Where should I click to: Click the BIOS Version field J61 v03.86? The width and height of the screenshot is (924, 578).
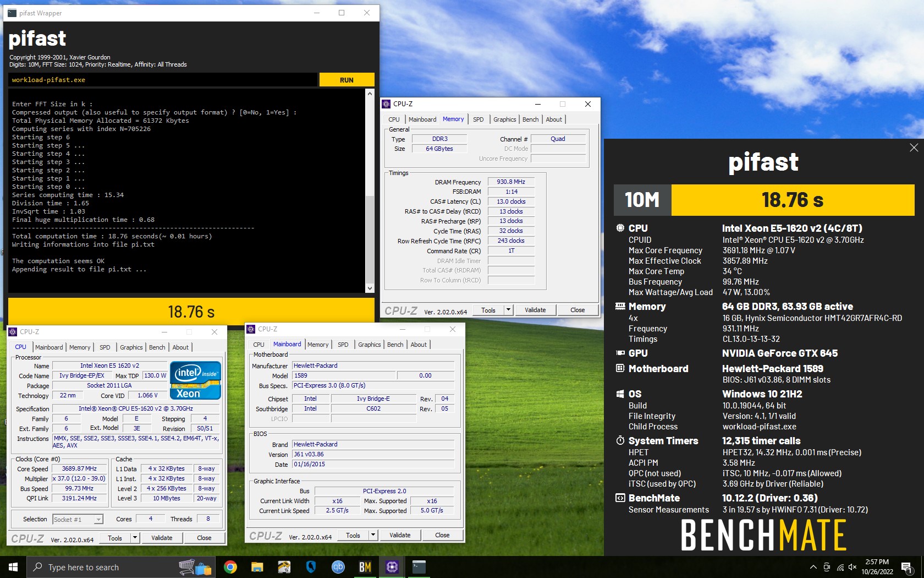tap(372, 454)
